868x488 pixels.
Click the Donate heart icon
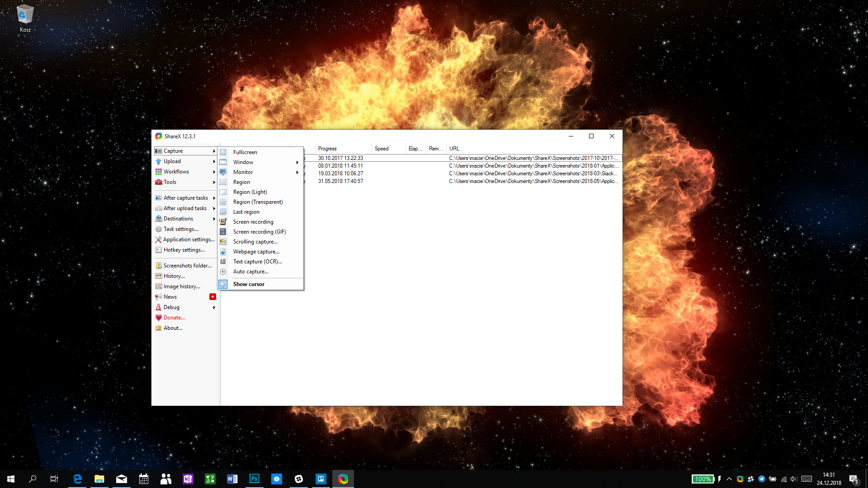159,318
